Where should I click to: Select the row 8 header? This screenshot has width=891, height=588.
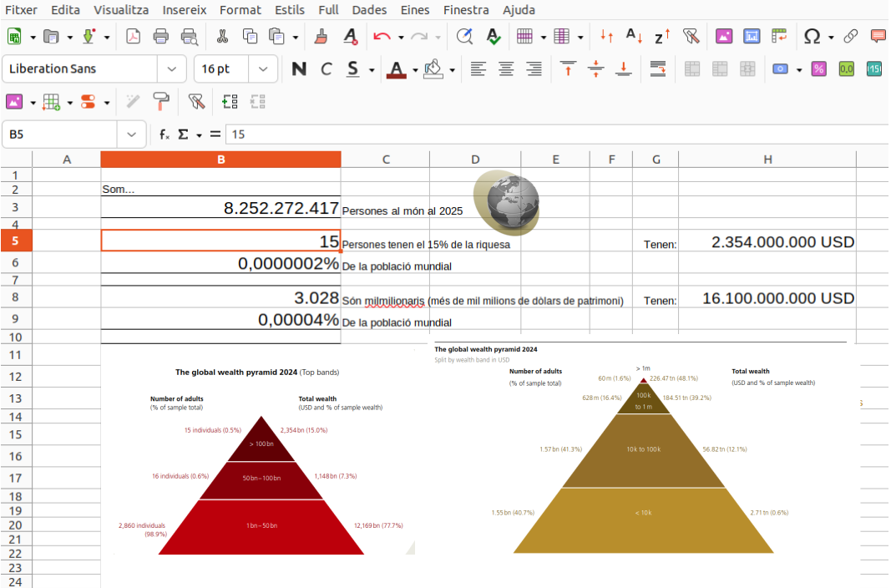16,297
